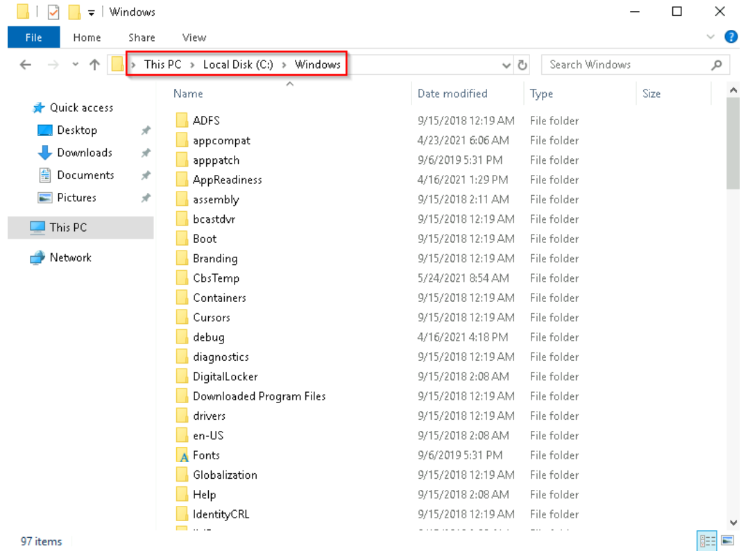748x560 pixels.
Task: Click the search magnifier icon
Action: tap(717, 65)
